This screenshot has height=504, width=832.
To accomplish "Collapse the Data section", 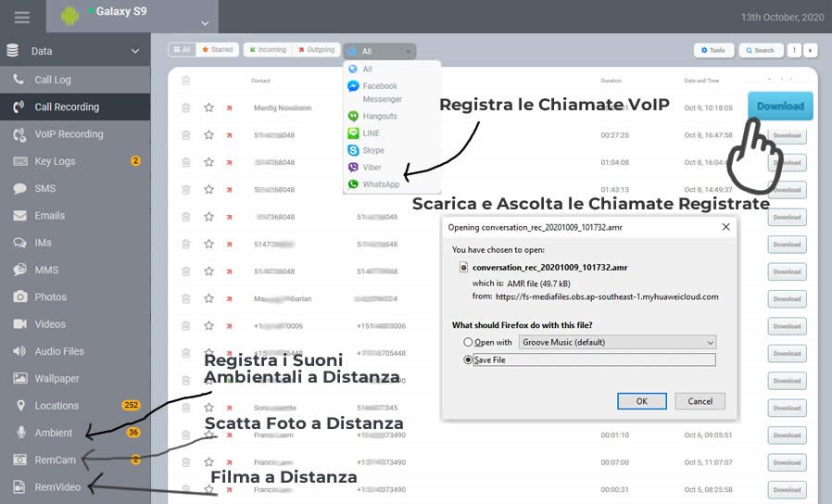I will (x=134, y=51).
